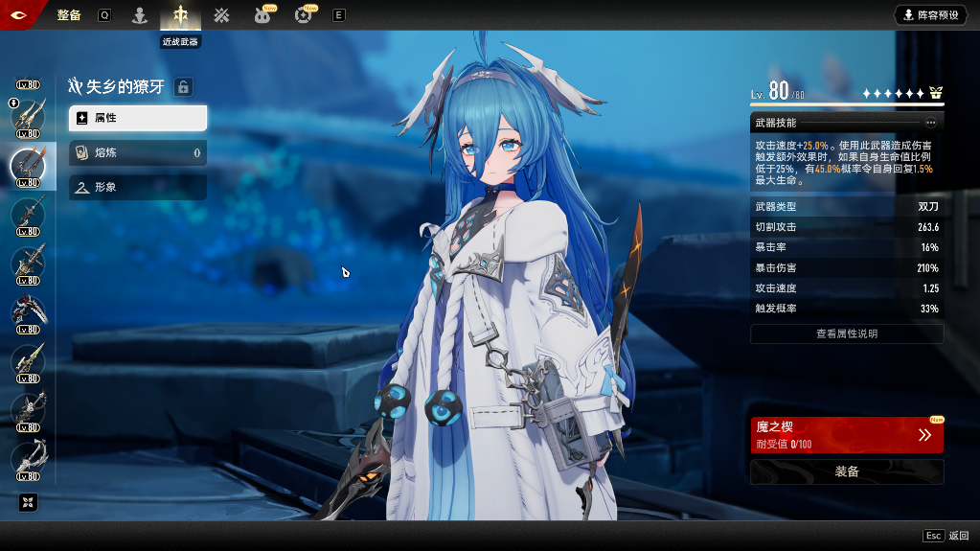Click the level 80 experience progress bar
Screen dimensions: 980x551
847,103
